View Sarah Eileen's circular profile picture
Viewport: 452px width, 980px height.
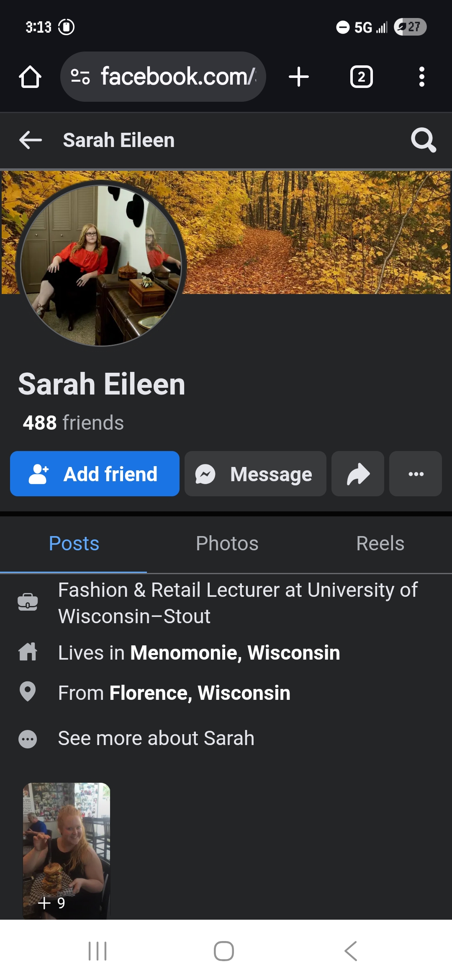pyautogui.click(x=101, y=266)
